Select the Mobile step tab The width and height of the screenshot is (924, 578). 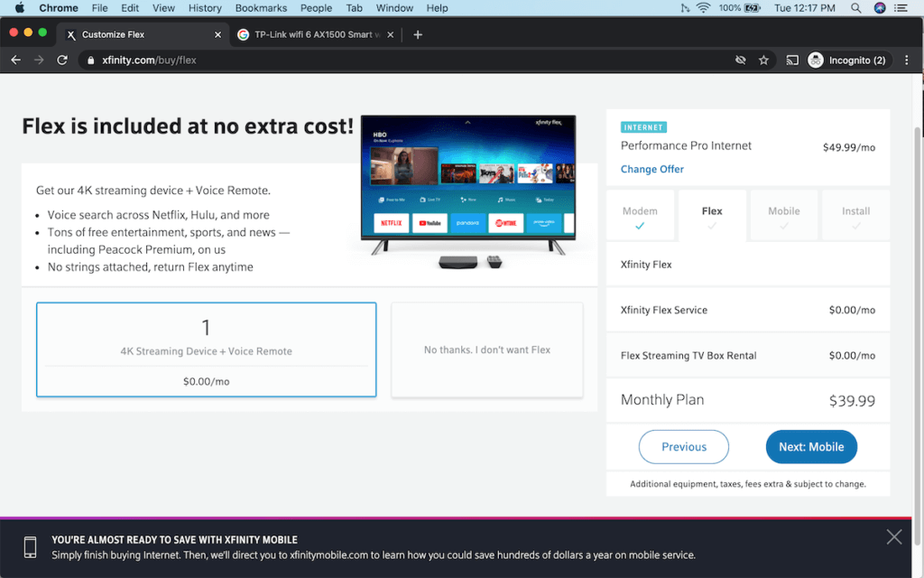pyautogui.click(x=784, y=216)
